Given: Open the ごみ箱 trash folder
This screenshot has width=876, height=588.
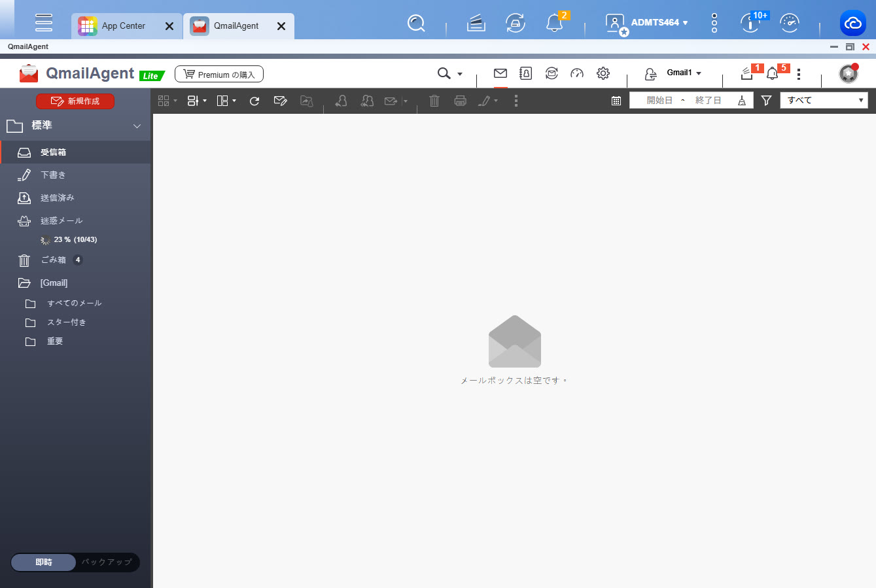Looking at the screenshot, I should pyautogui.click(x=53, y=260).
